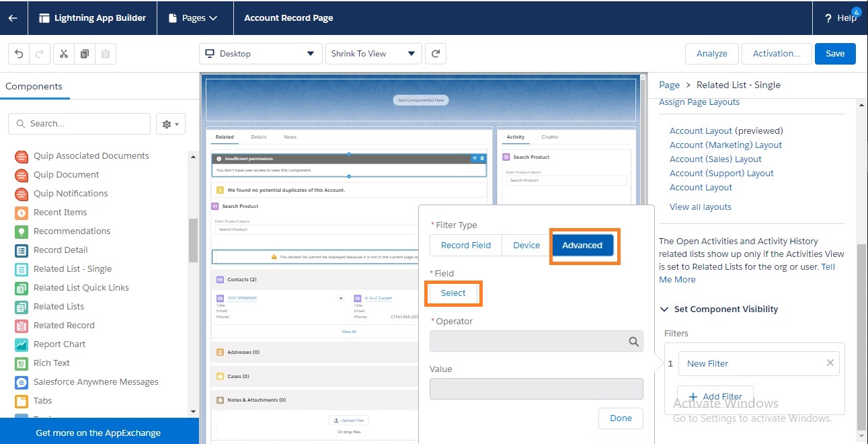Add a new filter
Screen dimensions: 868x444
click(715, 396)
